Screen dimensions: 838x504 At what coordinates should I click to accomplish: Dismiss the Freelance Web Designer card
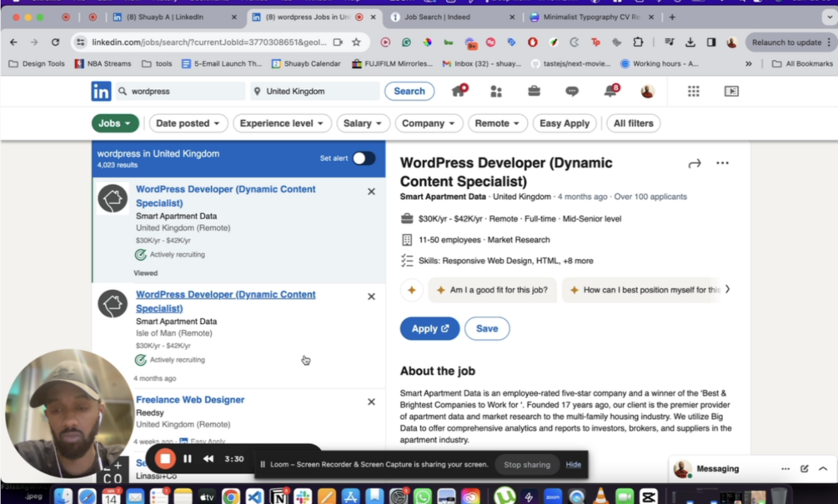coord(371,402)
